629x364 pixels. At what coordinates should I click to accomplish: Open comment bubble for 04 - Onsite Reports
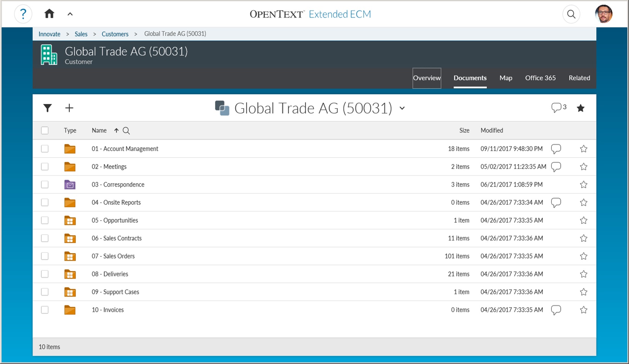pos(556,203)
